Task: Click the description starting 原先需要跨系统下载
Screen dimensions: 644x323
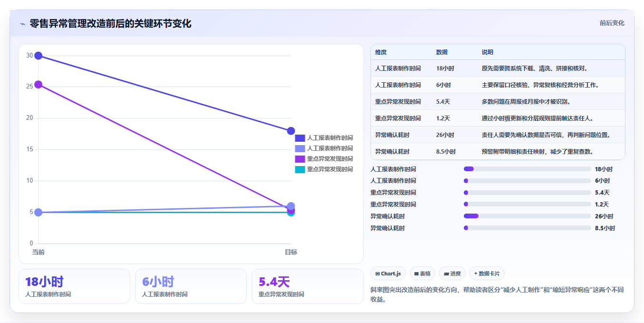Action: pyautogui.click(x=536, y=69)
